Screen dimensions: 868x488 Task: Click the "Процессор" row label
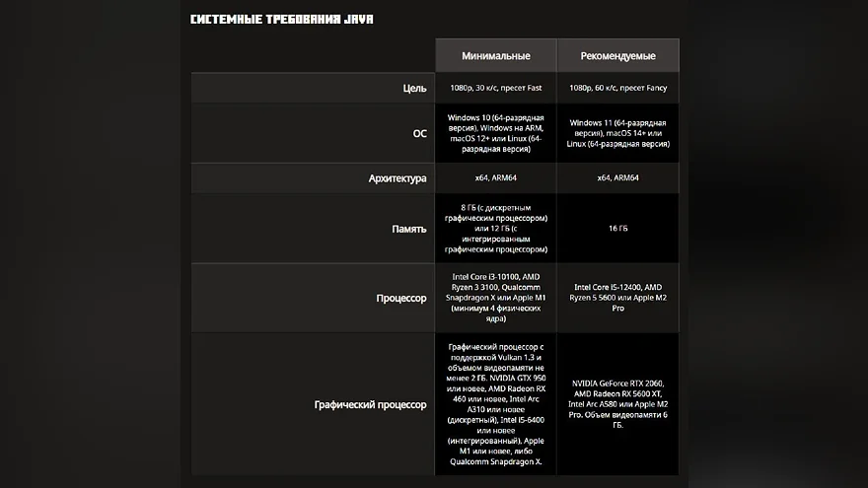401,298
